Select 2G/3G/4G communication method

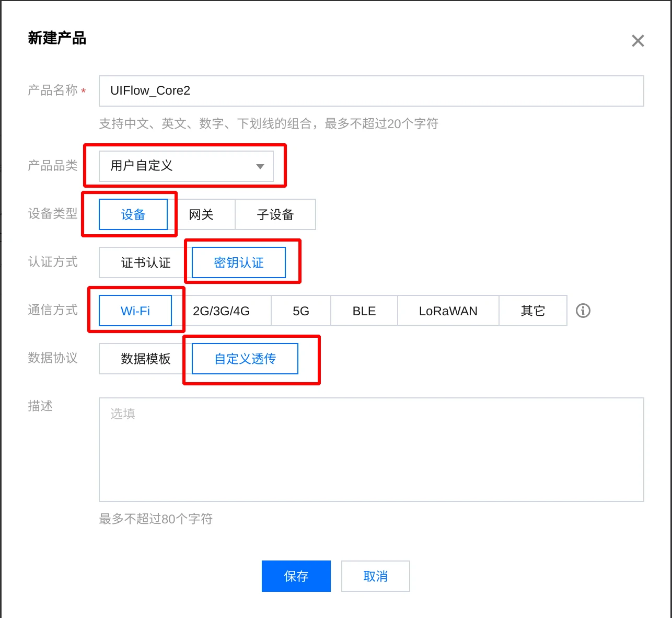(221, 311)
